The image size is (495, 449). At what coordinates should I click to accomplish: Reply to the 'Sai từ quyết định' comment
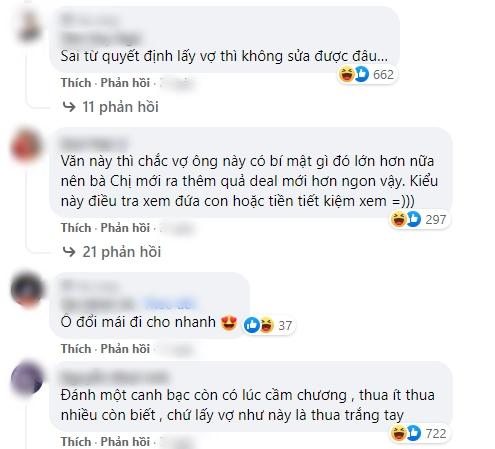pyautogui.click(x=125, y=83)
